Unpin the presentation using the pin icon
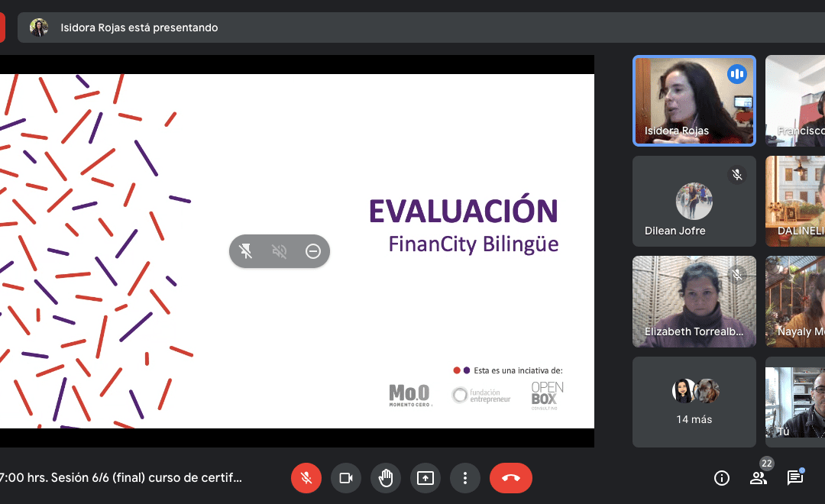The image size is (825, 504). pyautogui.click(x=246, y=251)
